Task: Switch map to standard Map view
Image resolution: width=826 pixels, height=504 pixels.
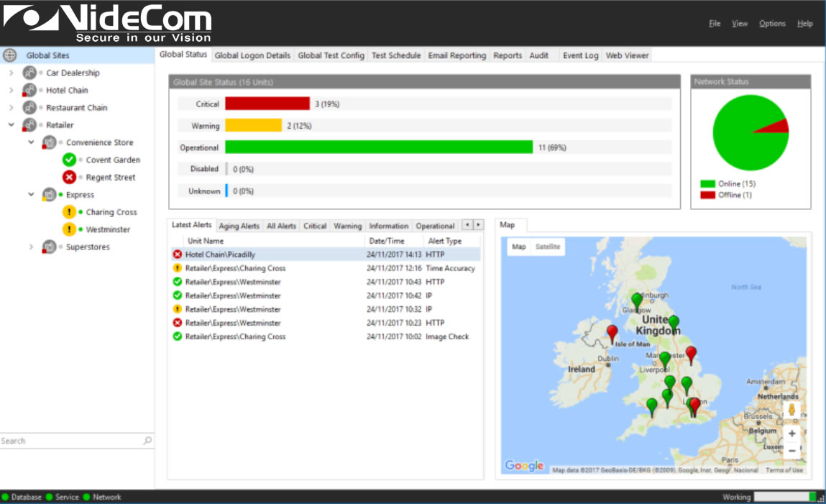Action: [x=519, y=247]
